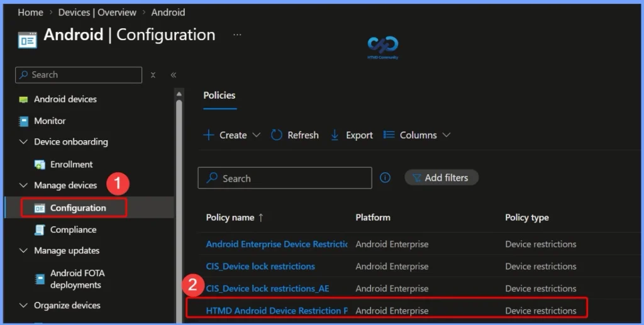Click the Monitor sidebar icon

coord(24,121)
